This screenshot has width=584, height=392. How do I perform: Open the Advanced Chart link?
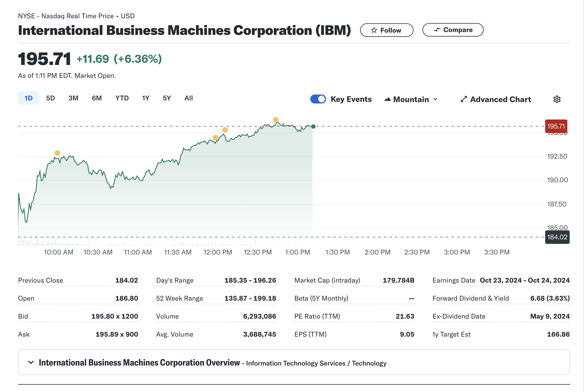coord(496,99)
